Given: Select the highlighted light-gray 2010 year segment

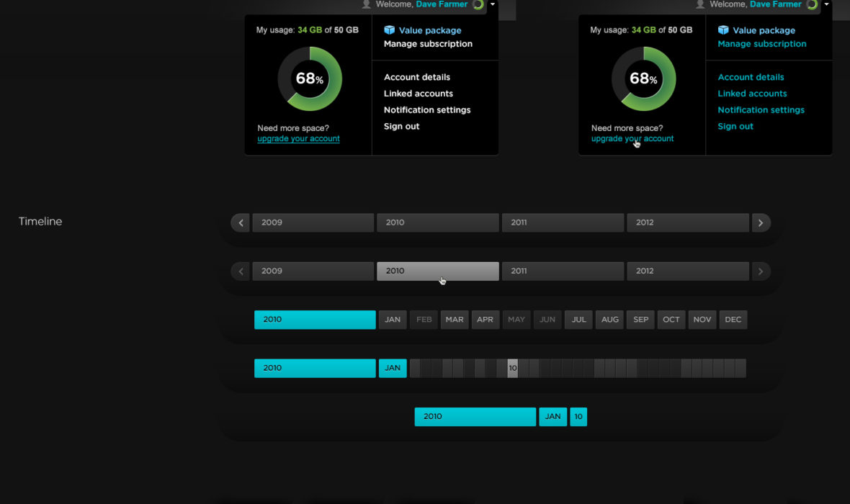Looking at the screenshot, I should [437, 271].
